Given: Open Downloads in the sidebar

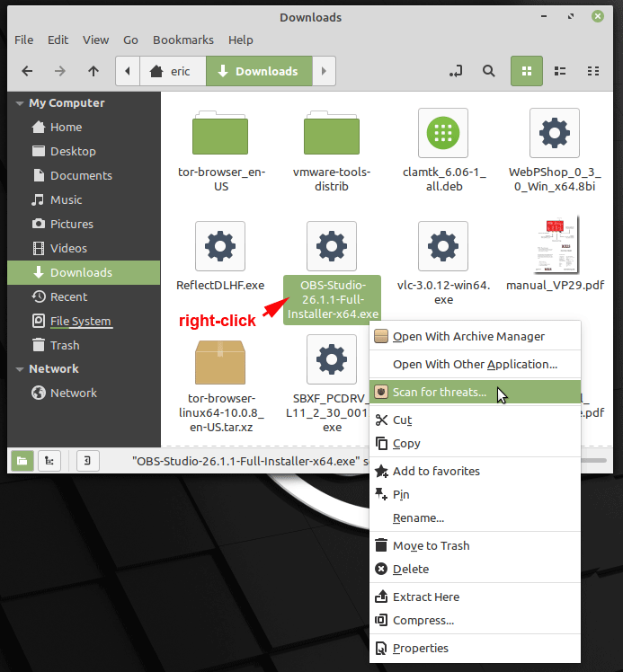Looking at the screenshot, I should coord(84,272).
